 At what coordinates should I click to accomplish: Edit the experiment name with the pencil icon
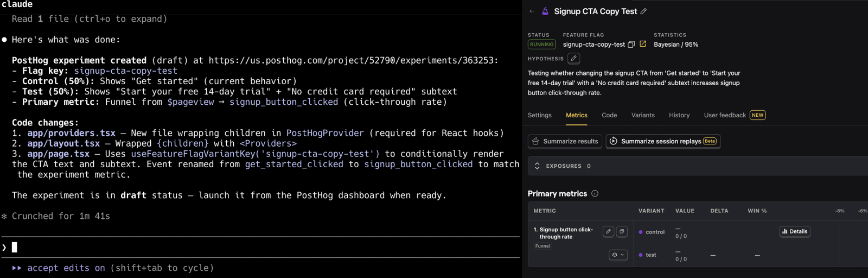tap(643, 11)
